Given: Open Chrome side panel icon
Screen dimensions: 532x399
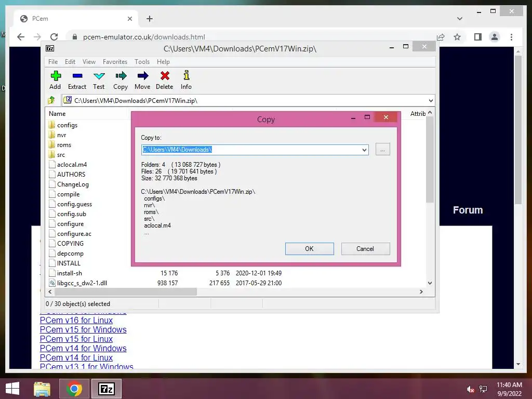Looking at the screenshot, I should 478,37.
